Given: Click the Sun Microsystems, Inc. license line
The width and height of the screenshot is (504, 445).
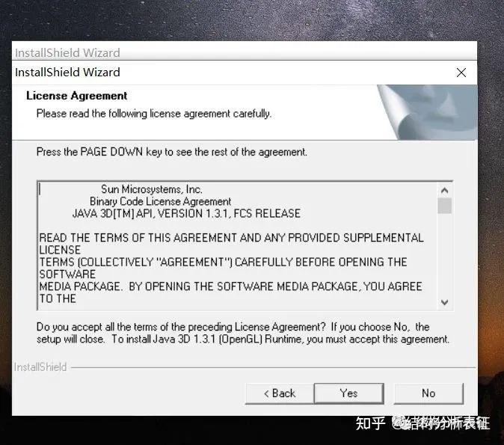Looking at the screenshot, I should click(152, 189).
